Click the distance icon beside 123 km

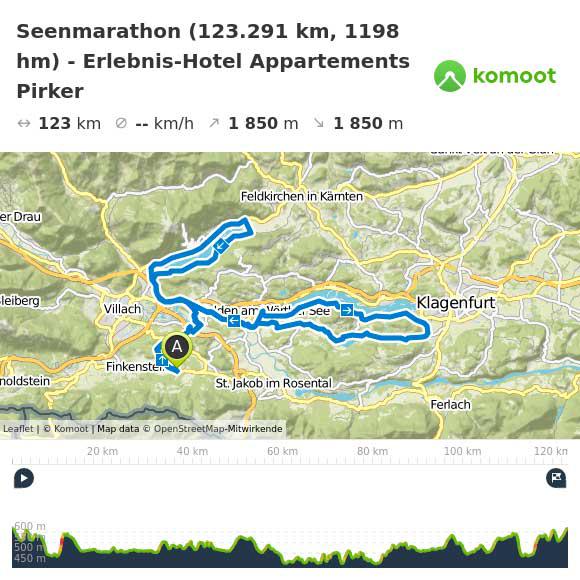coord(24,123)
